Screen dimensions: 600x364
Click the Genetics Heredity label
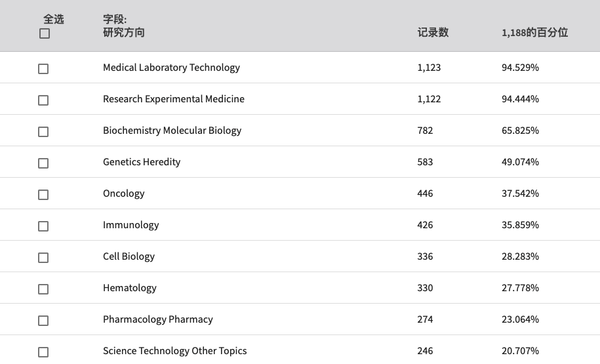(142, 162)
